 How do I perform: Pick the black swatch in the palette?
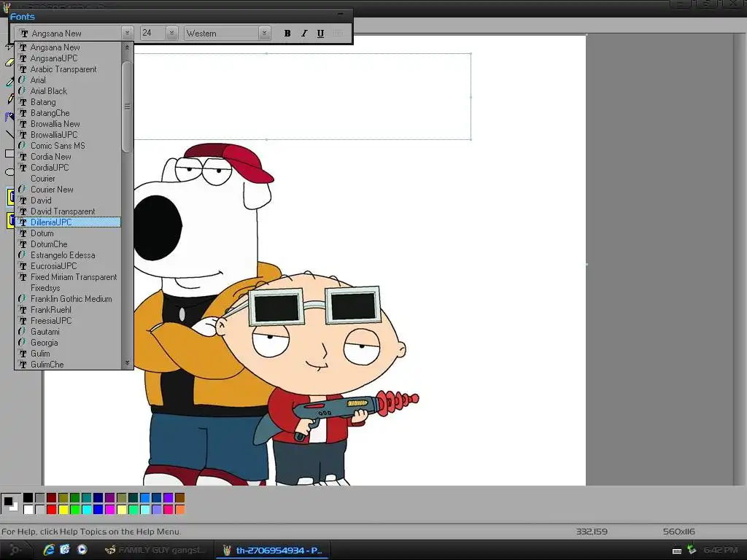(28, 497)
